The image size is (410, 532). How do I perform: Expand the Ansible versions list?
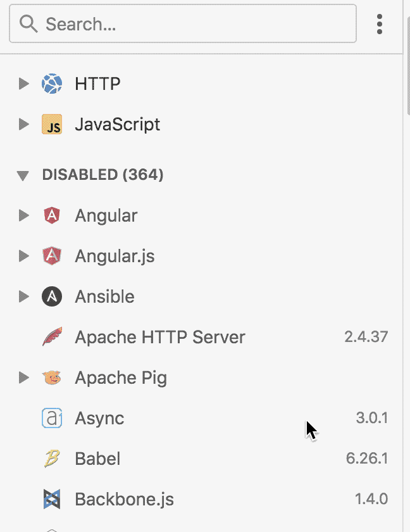pyautogui.click(x=23, y=296)
